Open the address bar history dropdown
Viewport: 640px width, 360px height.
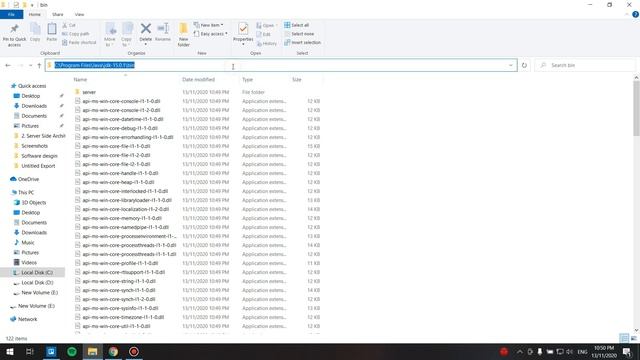click(511, 65)
